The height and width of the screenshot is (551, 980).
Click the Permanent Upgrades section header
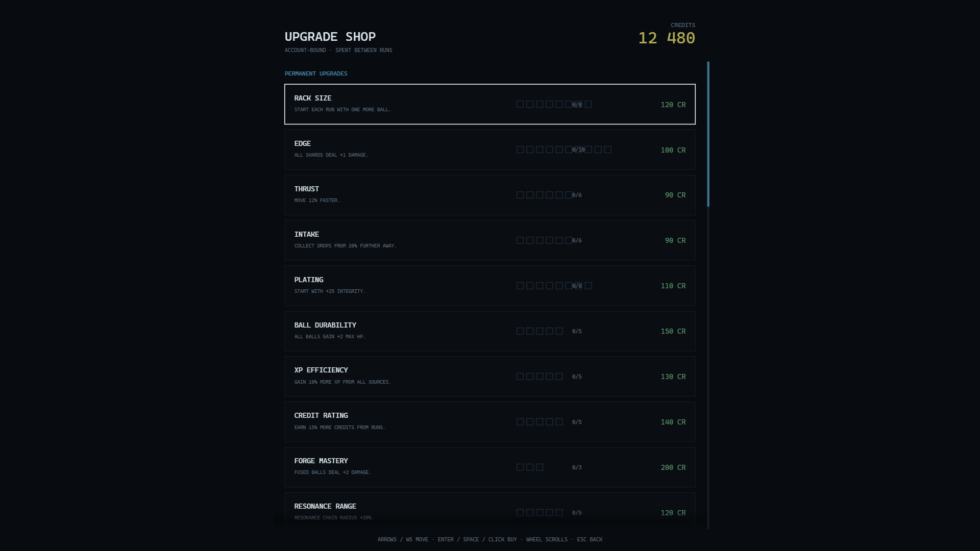point(316,73)
